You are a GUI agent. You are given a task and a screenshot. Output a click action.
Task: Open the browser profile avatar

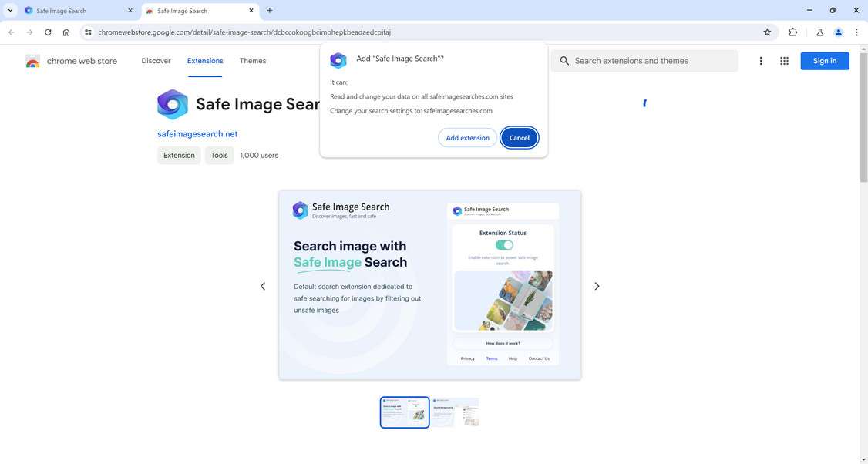point(839,32)
